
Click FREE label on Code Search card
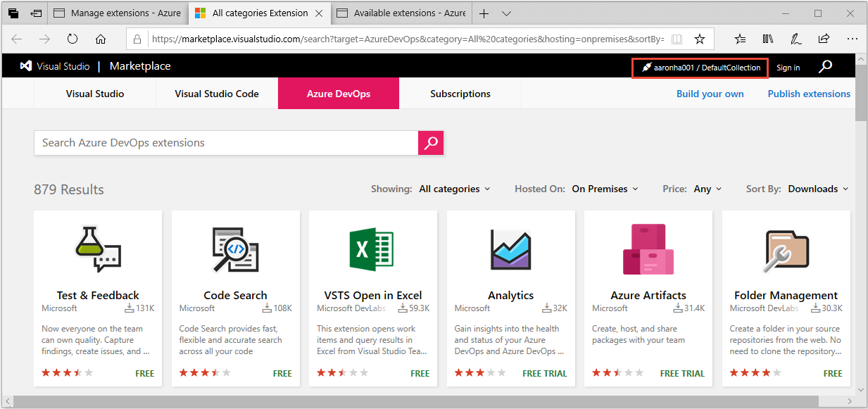[282, 374]
